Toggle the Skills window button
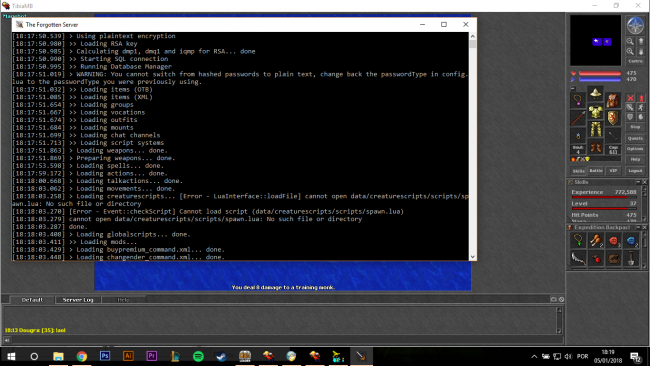Viewport: 650px width, 366px height. click(578, 171)
